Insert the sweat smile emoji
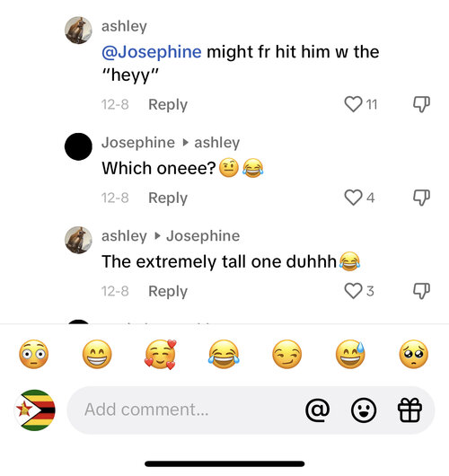449x476 pixels. click(x=350, y=354)
